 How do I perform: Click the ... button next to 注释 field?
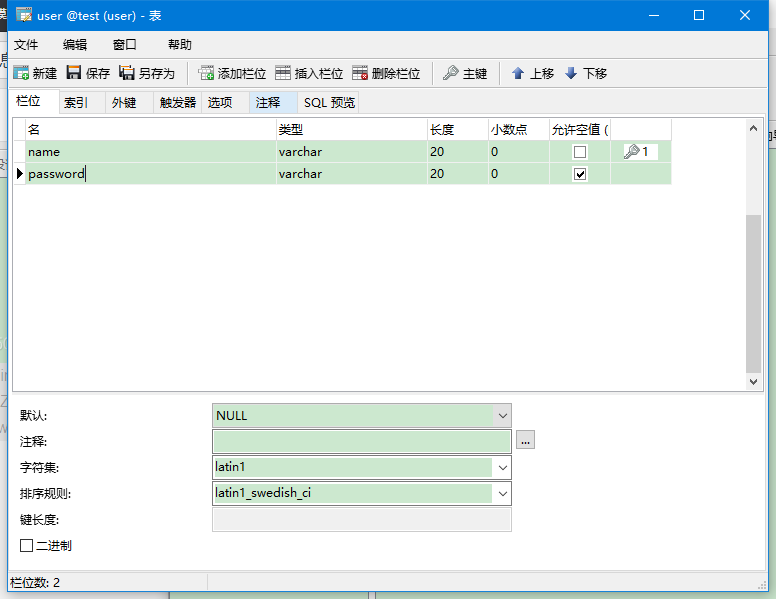(525, 440)
